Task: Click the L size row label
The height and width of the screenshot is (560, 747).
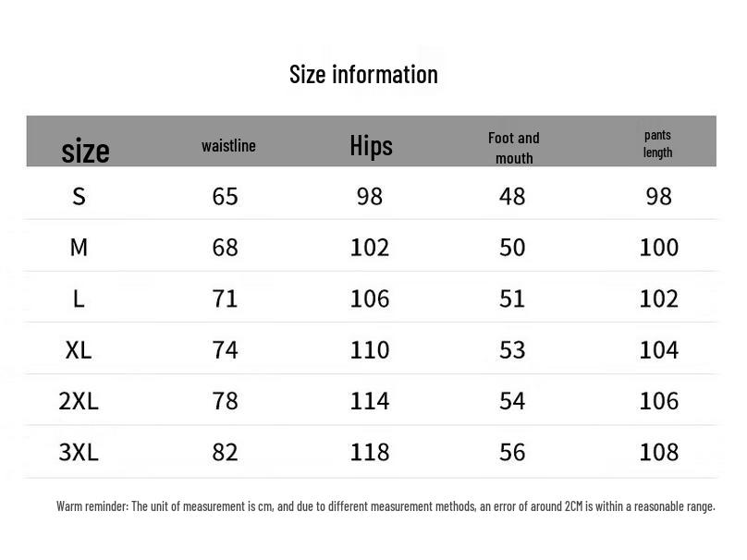Action: tap(79, 298)
